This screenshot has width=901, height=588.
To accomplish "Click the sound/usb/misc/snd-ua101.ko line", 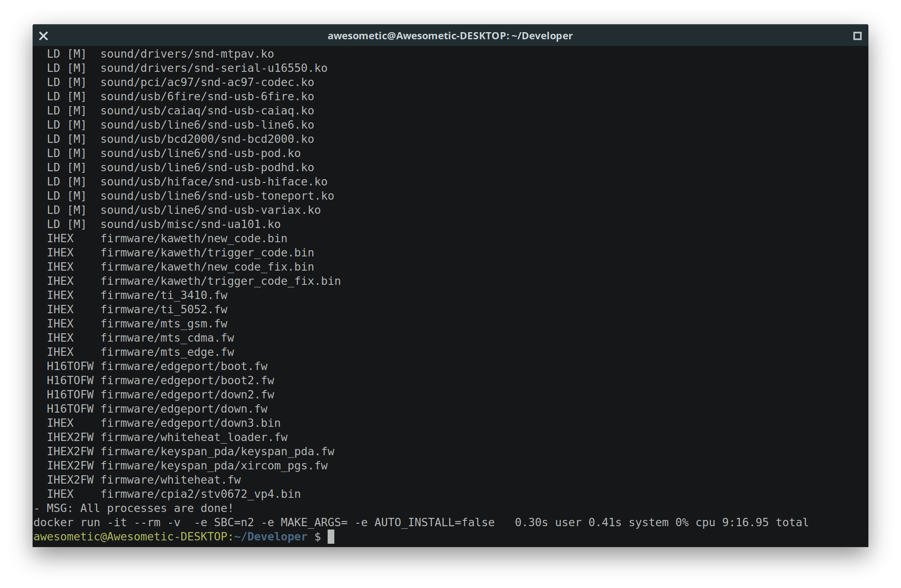I will pos(190,224).
